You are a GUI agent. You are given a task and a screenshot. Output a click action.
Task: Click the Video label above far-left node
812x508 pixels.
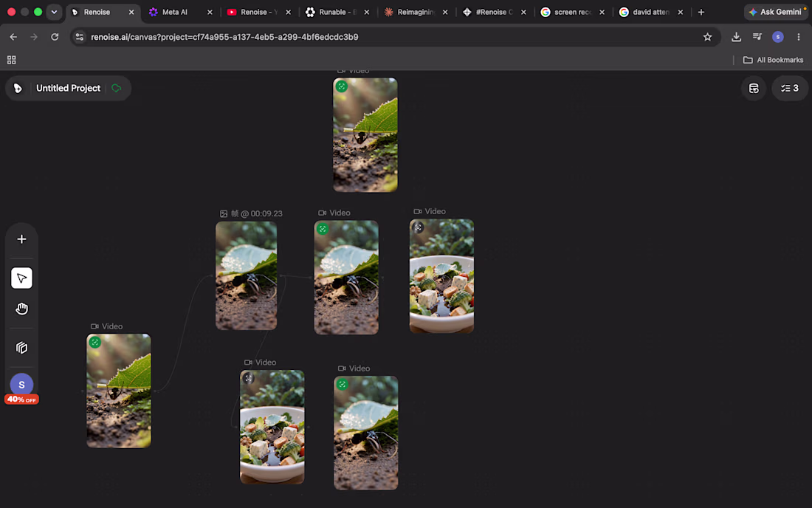click(107, 326)
